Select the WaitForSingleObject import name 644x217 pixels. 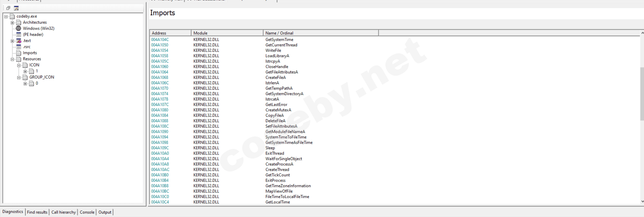coord(284,159)
